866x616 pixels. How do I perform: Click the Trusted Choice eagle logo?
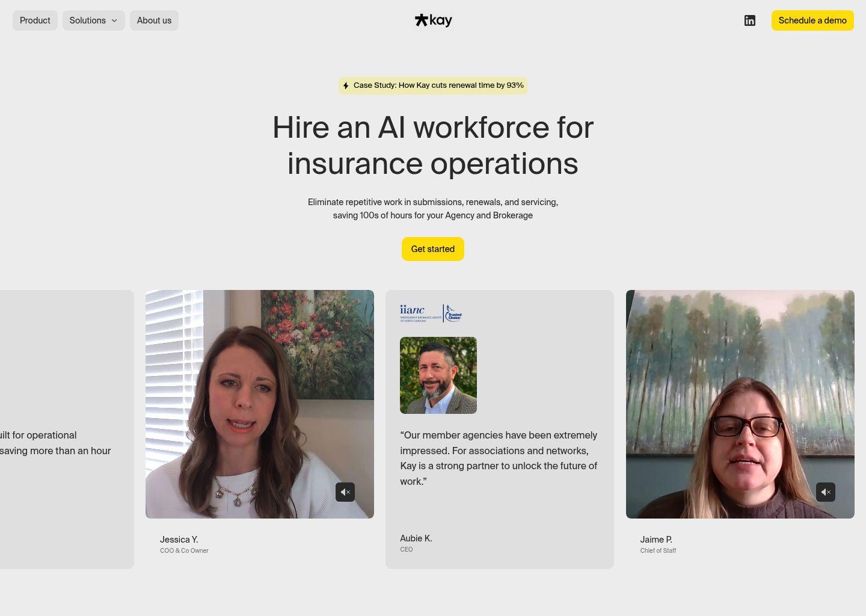coord(453,313)
